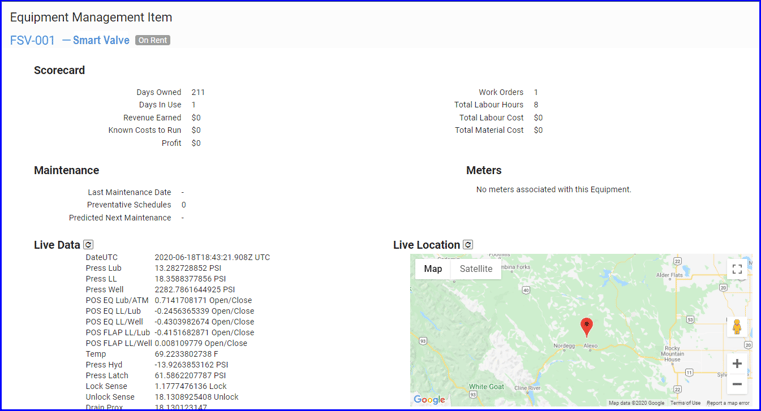Click the Last Maintenance Date label
The width and height of the screenshot is (761, 411).
click(129, 192)
